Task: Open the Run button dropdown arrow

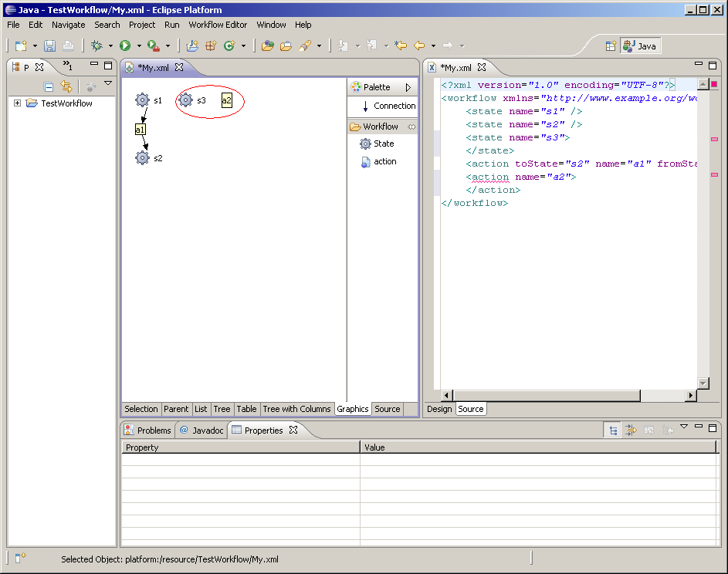Action: 137,46
